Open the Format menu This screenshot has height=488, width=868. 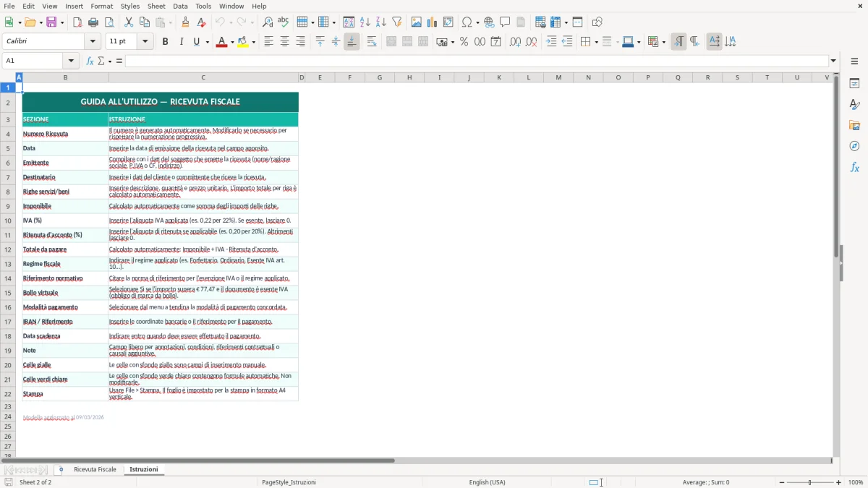tap(102, 6)
